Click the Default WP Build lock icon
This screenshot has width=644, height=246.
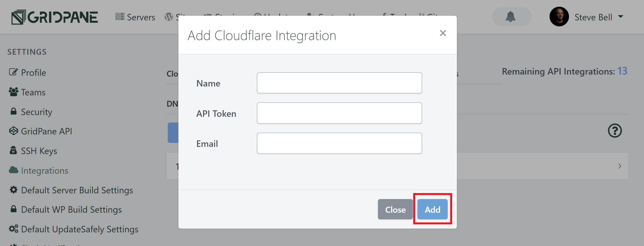(13, 209)
